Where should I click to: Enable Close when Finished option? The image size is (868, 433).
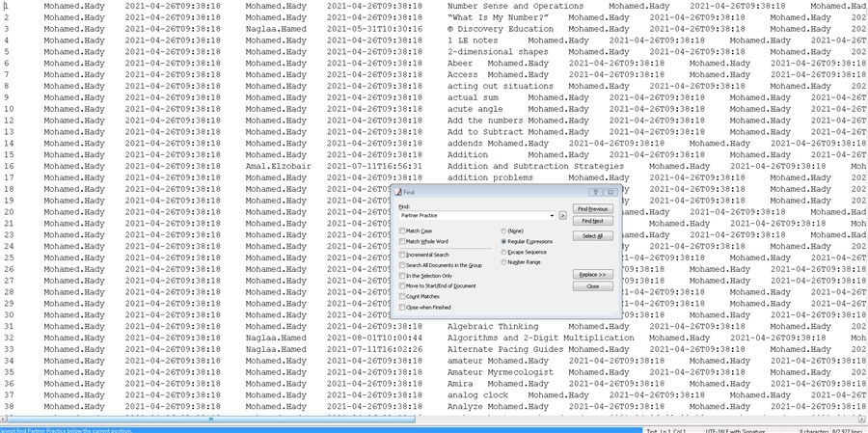tap(402, 307)
